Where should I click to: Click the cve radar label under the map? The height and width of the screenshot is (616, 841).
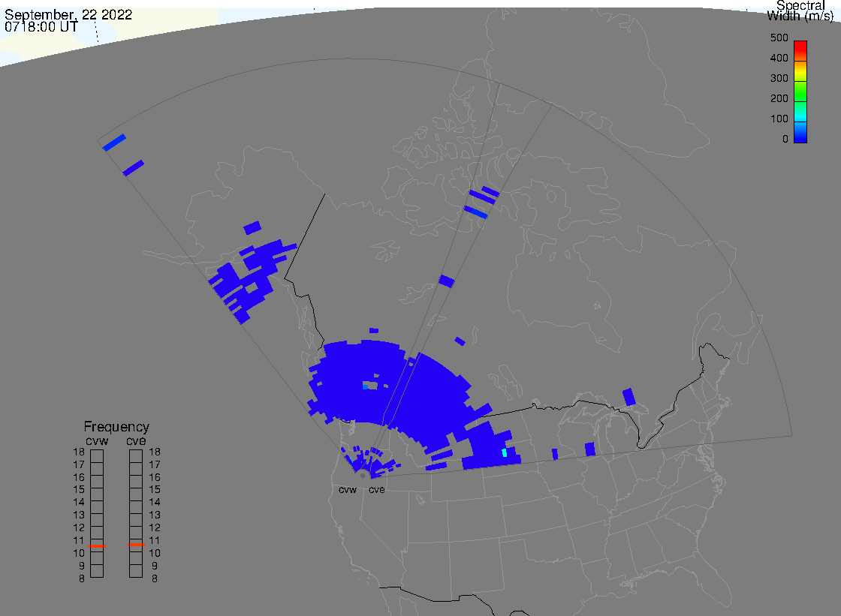click(376, 490)
